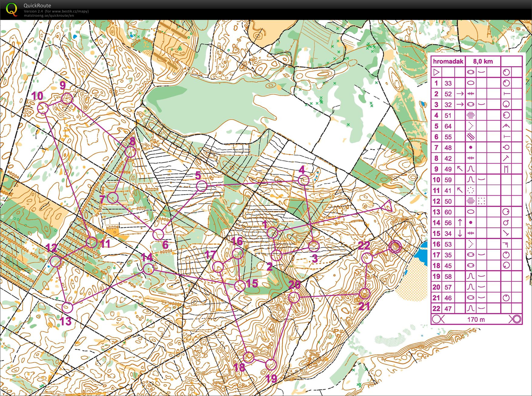Click control code 48 in row 7
Screen dimensions: 532x396
[x=448, y=148]
